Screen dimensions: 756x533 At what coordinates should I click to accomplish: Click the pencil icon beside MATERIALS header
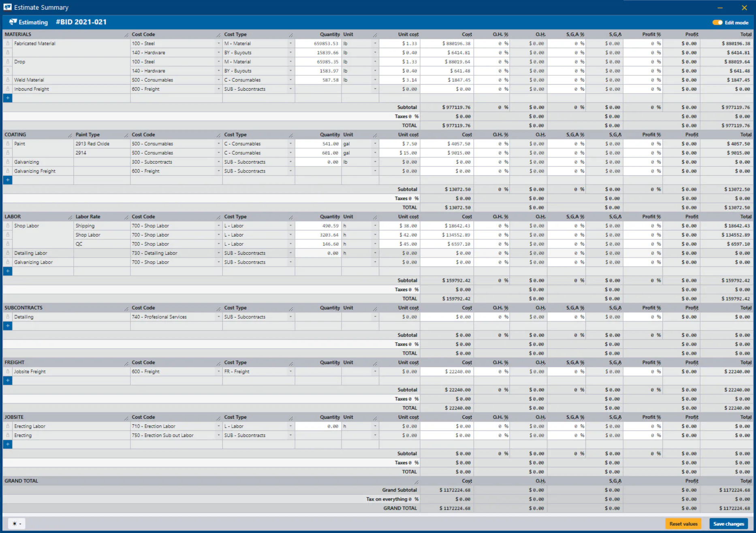(x=126, y=35)
